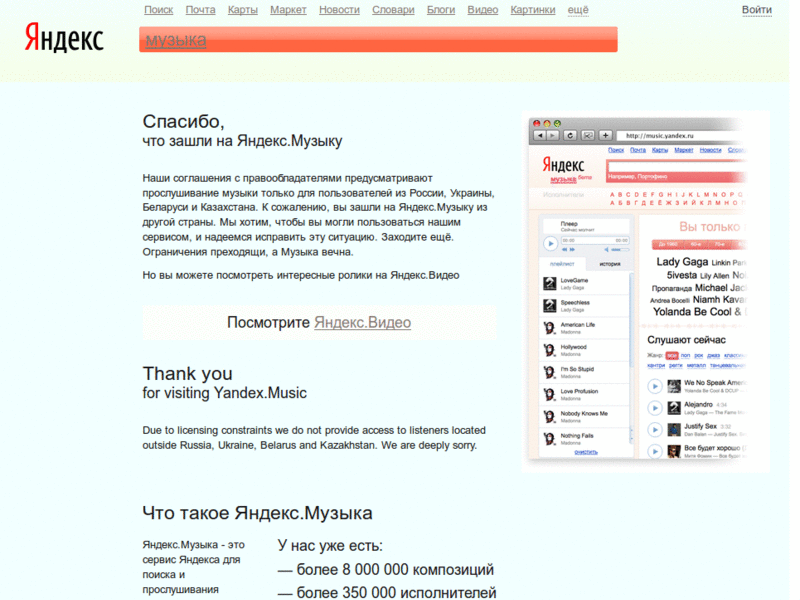Click '— более 8 000 000 композиций' line

[386, 569]
